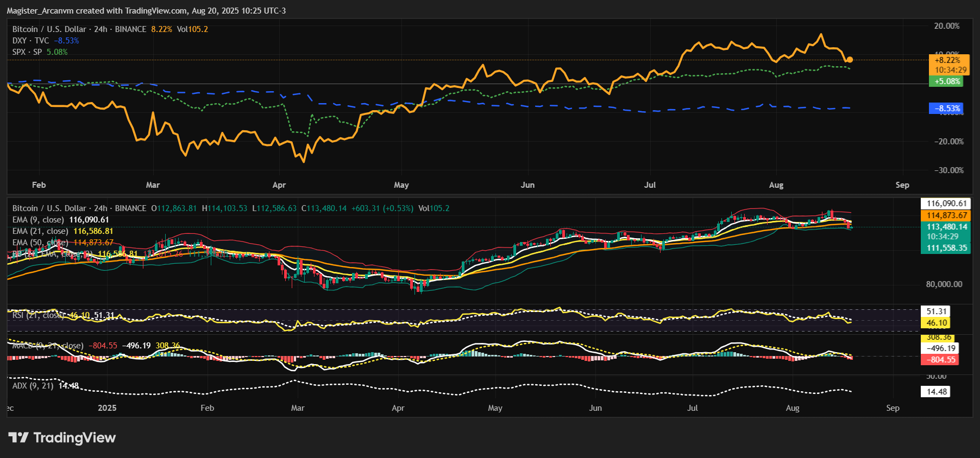Screen dimensions: 980x458
Task: Click the green +5.08% label on the percentage axis
Action: (x=946, y=81)
